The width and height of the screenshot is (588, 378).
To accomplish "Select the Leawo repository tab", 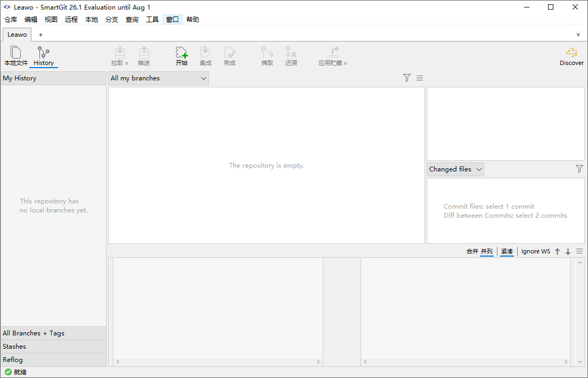I will coord(17,35).
